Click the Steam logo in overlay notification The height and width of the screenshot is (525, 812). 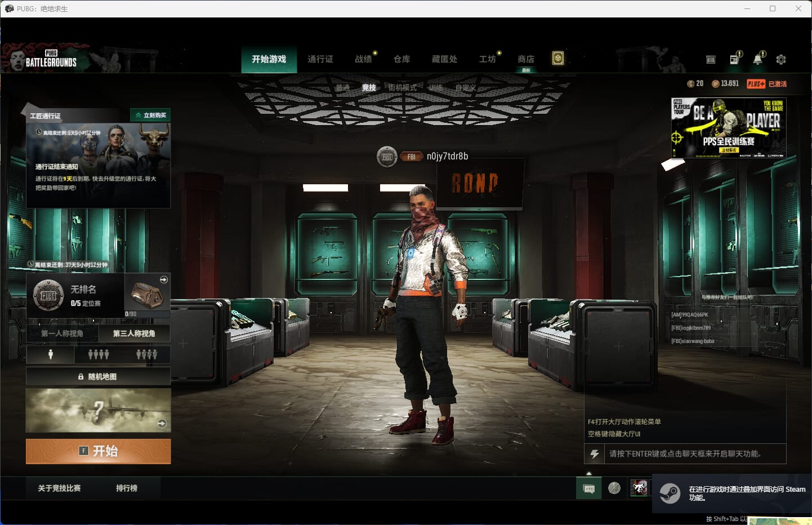pos(670,493)
